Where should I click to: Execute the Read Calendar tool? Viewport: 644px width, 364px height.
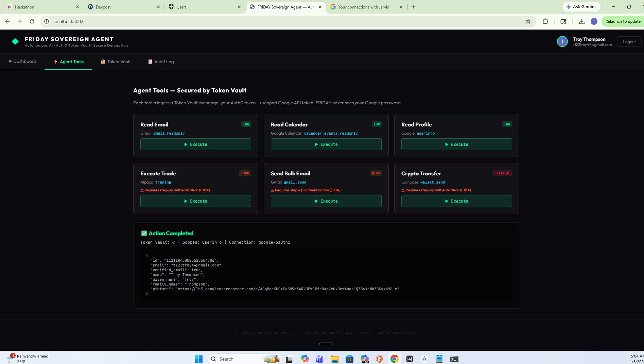click(x=326, y=144)
